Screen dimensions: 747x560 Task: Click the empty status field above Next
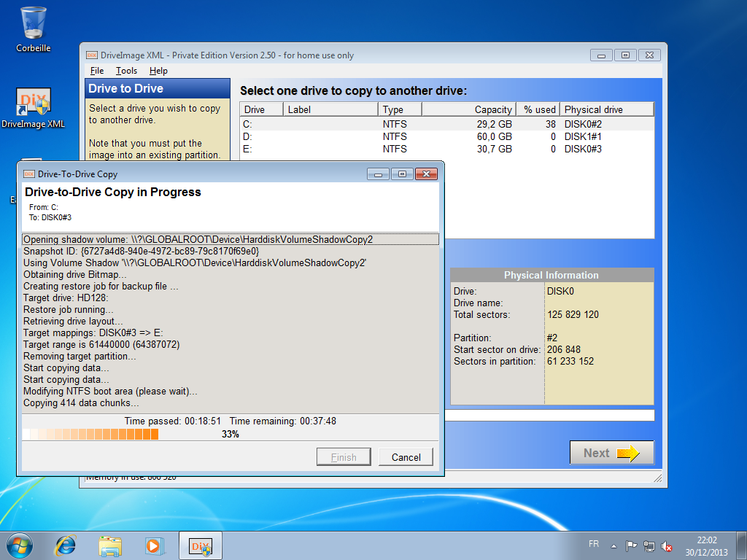pyautogui.click(x=549, y=415)
